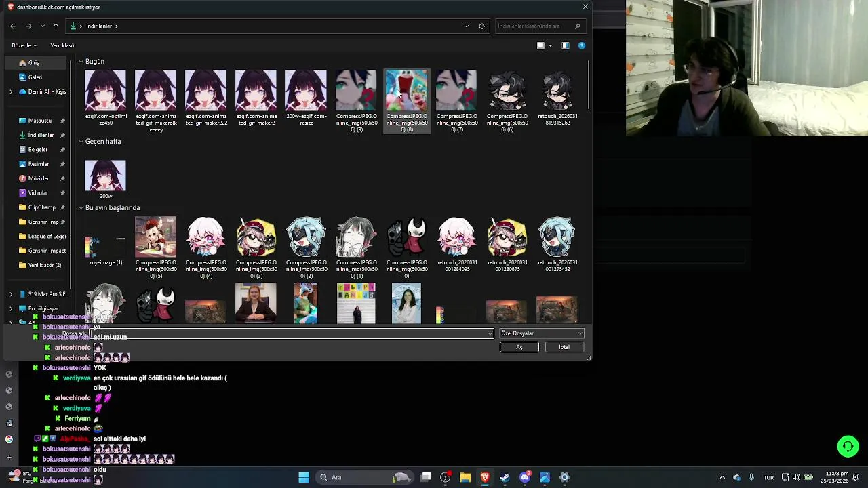Expand the S19 Max Pro S E device
Screen dimensions: 868x488
(11, 294)
